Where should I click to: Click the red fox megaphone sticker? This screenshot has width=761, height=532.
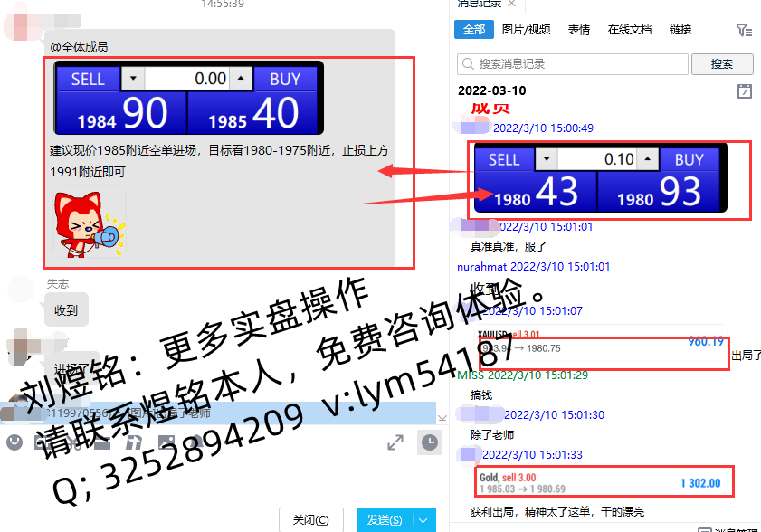click(88, 223)
